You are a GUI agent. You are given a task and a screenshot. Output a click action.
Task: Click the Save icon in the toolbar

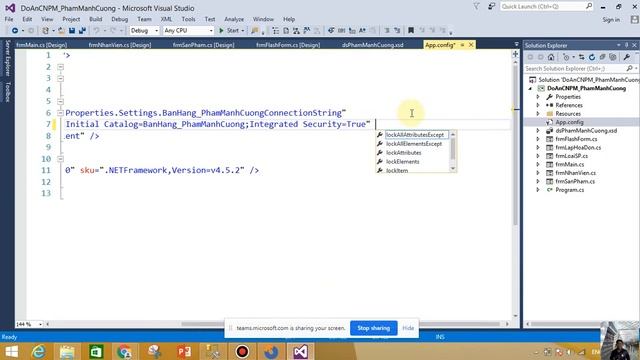coord(72,31)
